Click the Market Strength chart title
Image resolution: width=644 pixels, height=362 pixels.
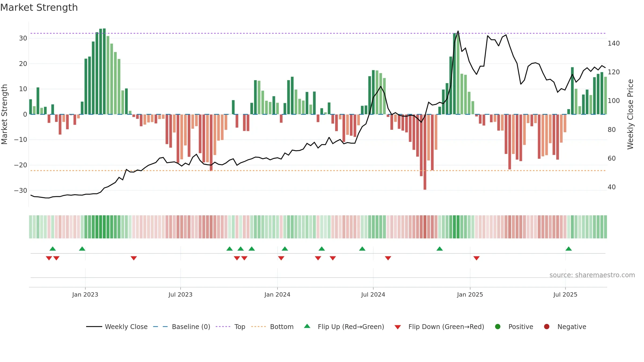tap(39, 8)
